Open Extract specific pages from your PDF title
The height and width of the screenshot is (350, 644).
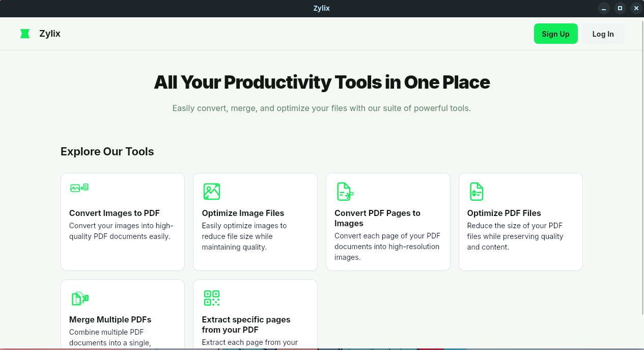pos(246,325)
